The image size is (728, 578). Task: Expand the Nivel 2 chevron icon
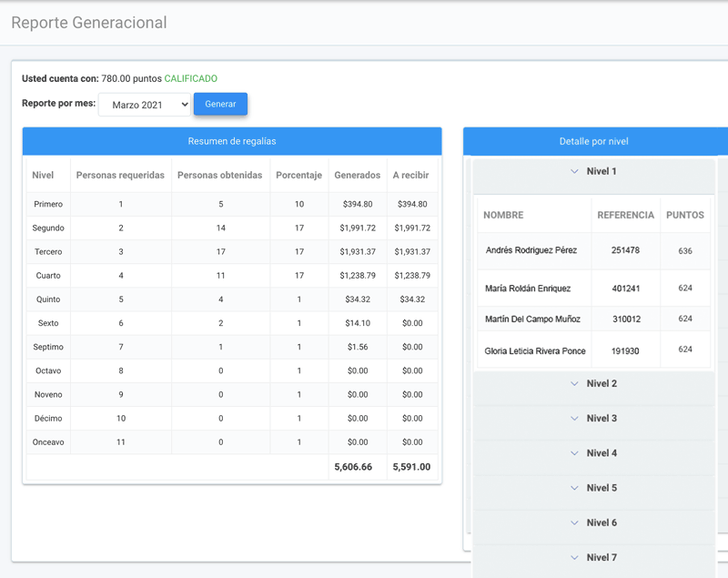[x=574, y=384]
